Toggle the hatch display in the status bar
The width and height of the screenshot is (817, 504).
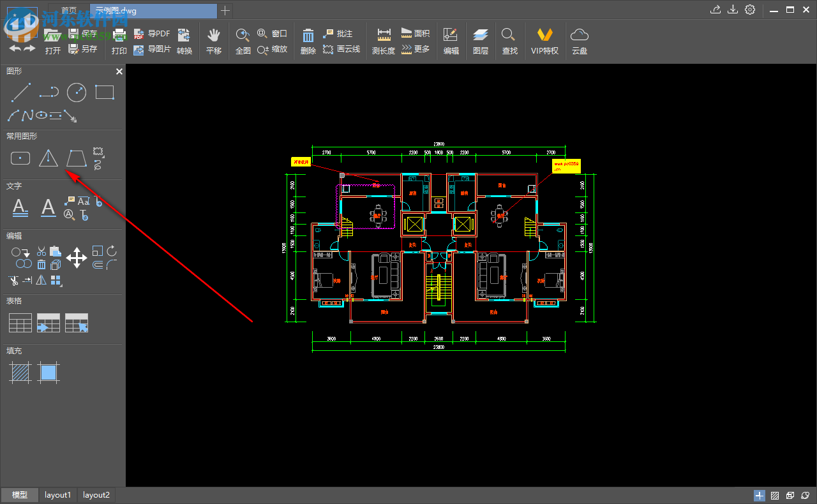774,495
